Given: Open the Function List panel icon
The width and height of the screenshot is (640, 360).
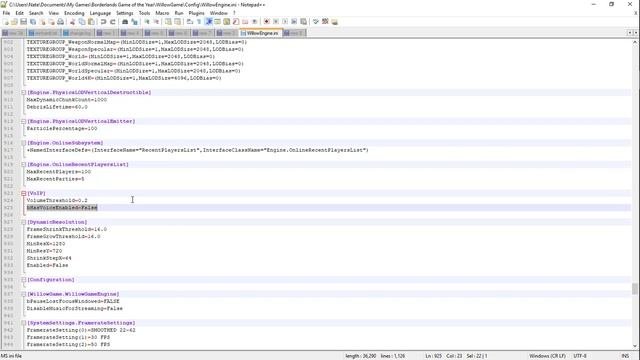Looking at the screenshot, I should (x=236, y=22).
